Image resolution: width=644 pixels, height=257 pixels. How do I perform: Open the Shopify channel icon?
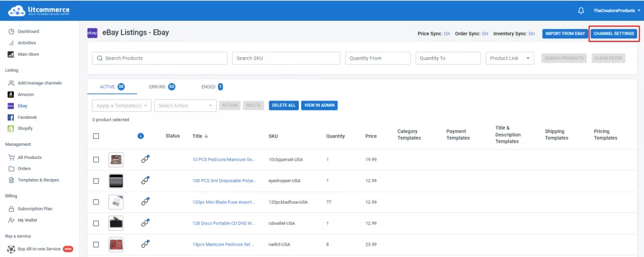tap(11, 128)
